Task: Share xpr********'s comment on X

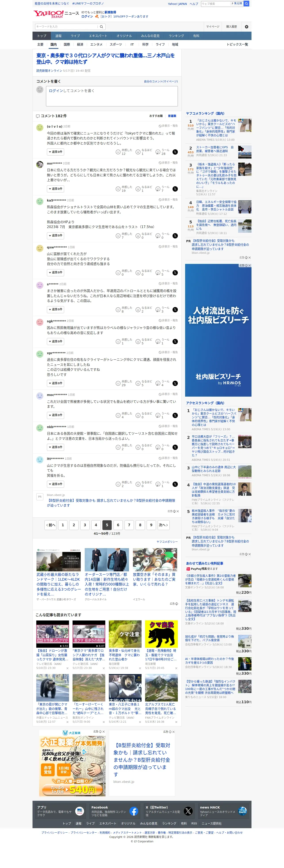Action: click(175, 384)
